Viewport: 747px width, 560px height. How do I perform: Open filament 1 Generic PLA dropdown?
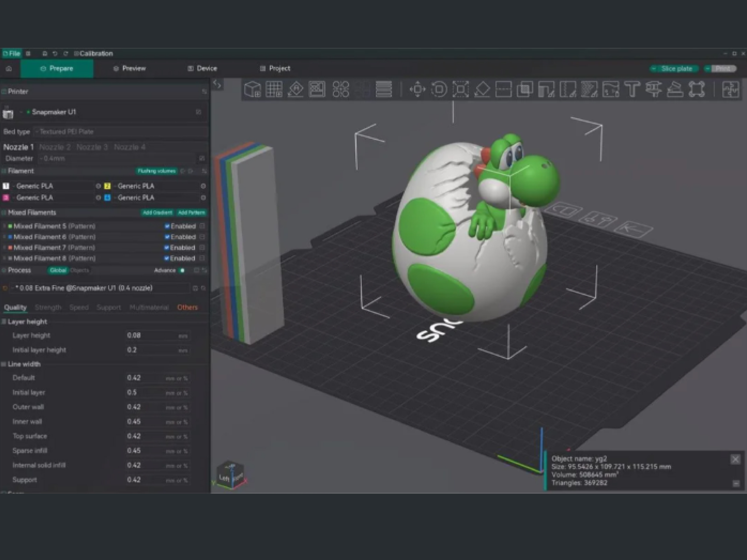coord(53,186)
